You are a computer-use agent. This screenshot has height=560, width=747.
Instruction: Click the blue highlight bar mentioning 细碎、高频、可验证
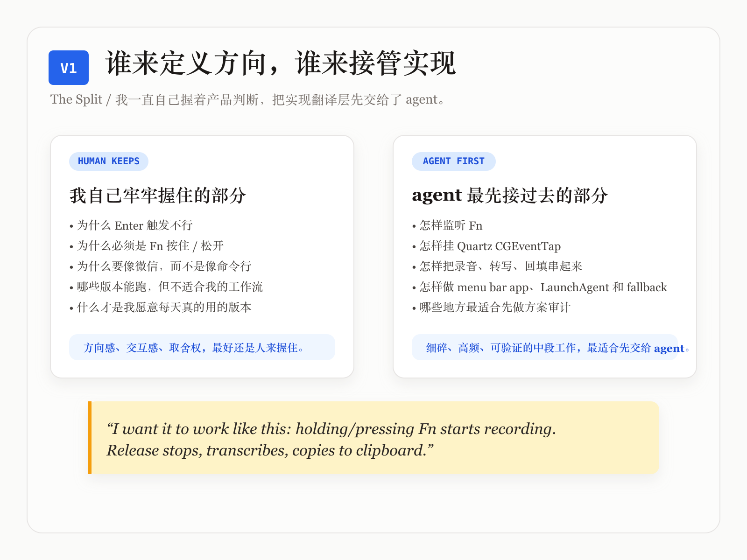(x=545, y=348)
